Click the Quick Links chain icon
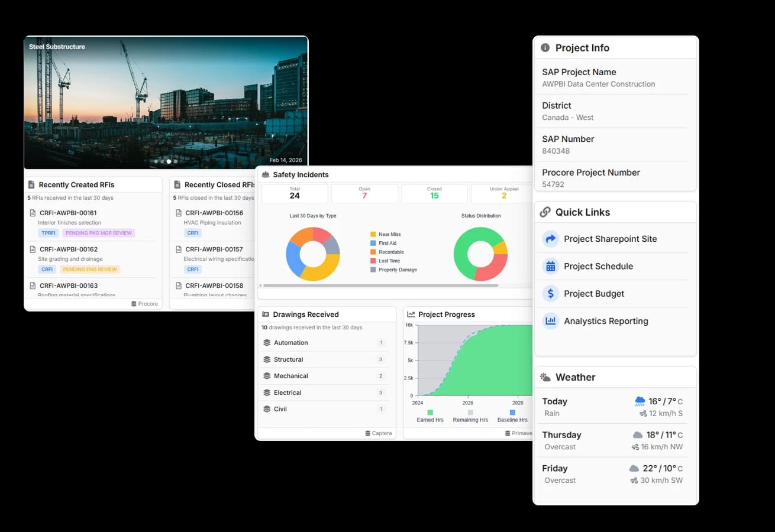The image size is (775, 532). point(545,212)
